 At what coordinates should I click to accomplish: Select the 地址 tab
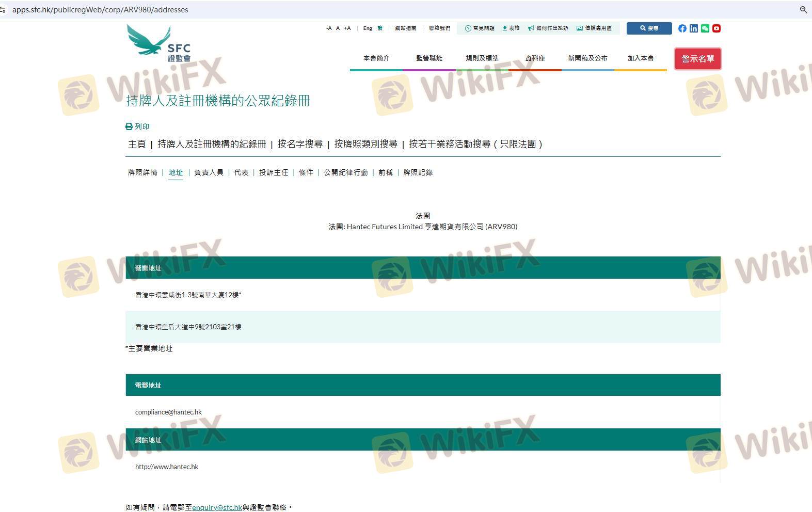coord(176,172)
